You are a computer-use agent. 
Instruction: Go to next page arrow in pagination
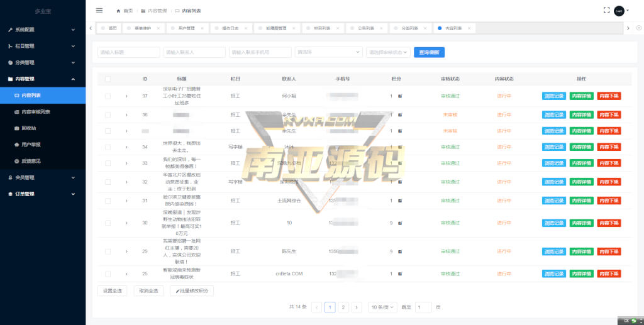357,307
